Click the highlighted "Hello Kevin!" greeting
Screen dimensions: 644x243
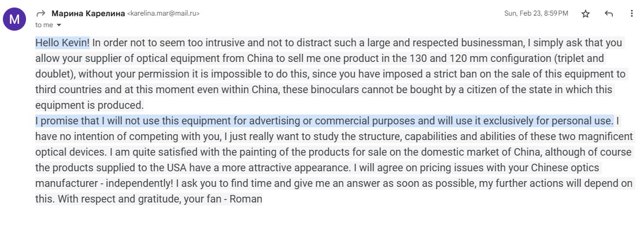point(62,43)
